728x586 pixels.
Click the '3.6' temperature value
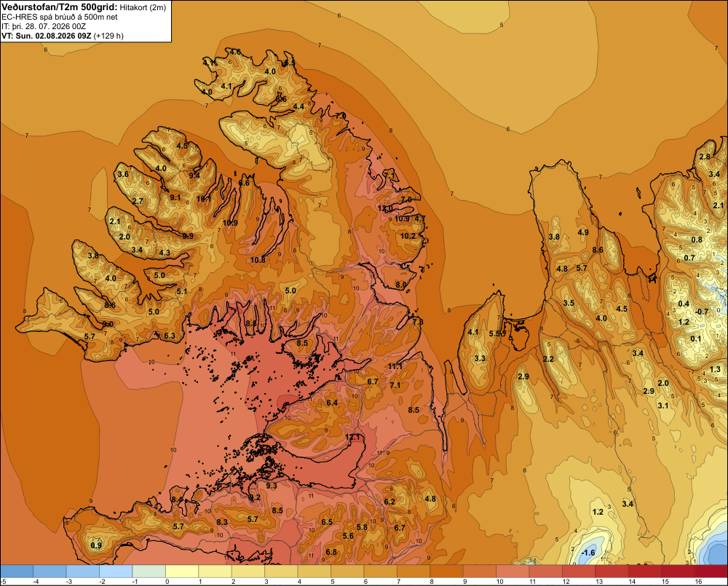(123, 174)
